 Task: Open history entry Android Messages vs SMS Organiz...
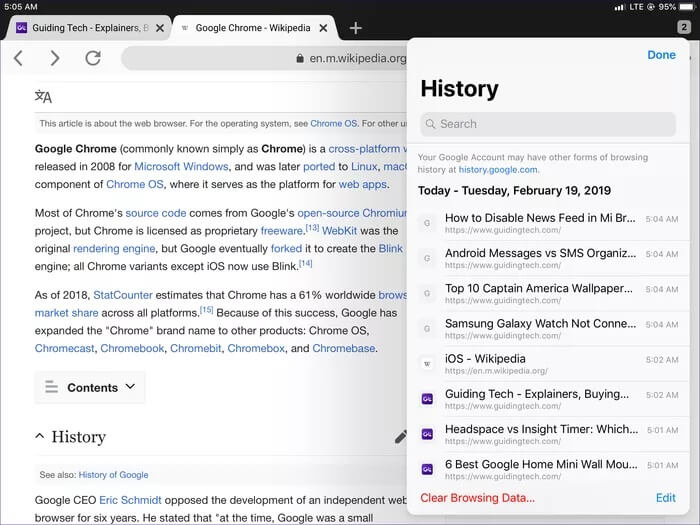point(549,258)
